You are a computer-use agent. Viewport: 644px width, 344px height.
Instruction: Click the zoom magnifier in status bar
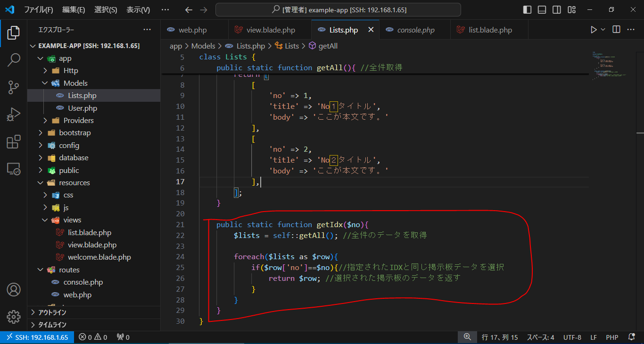pos(467,337)
